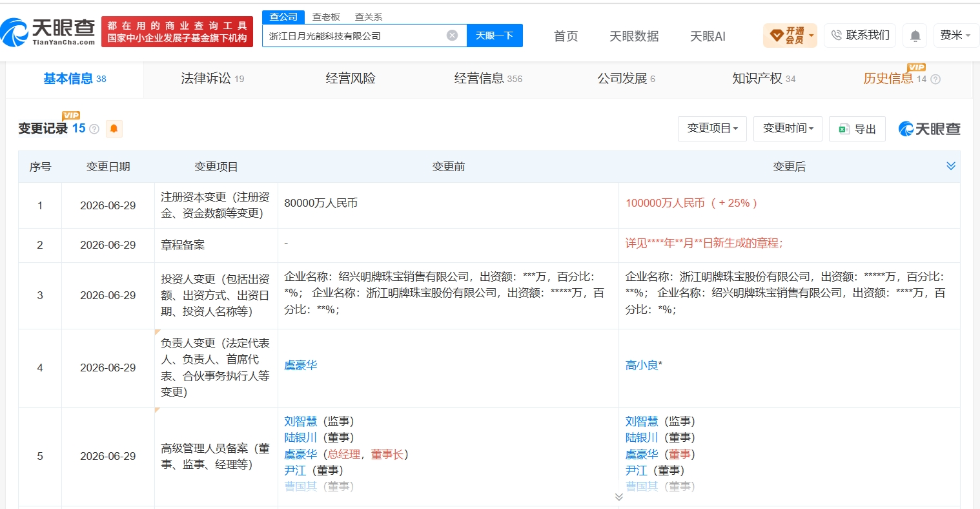Click the TianYanCha logo icon

pos(15,32)
